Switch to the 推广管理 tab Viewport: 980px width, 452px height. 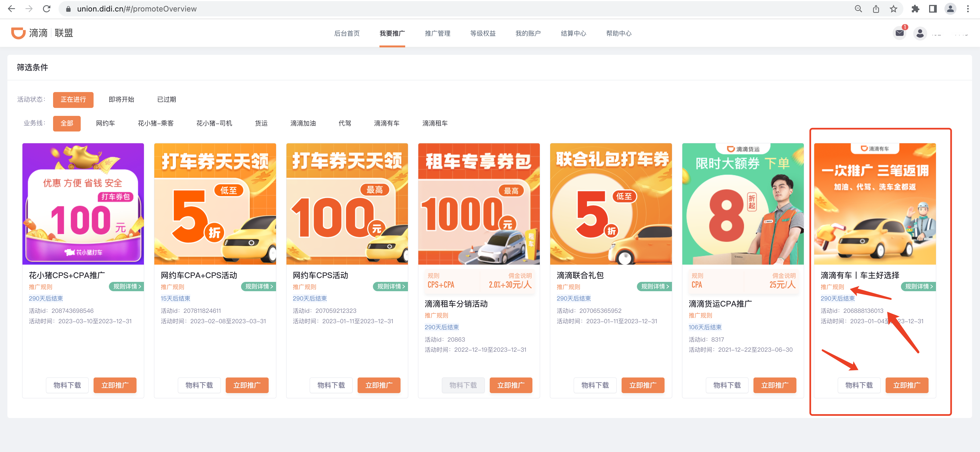coord(437,33)
